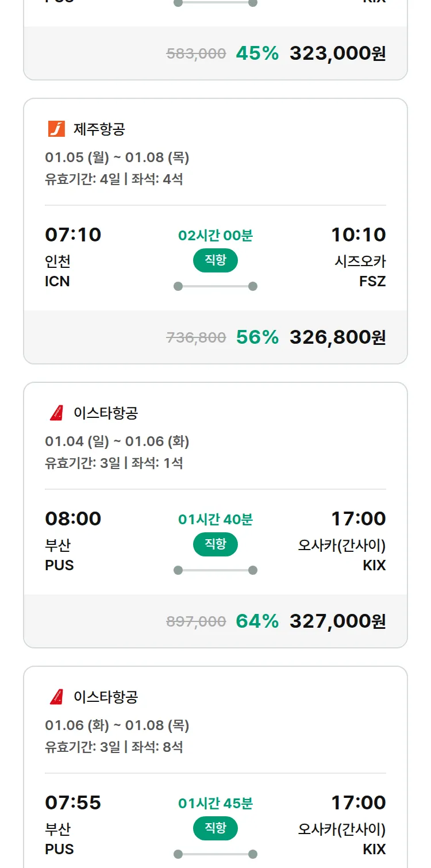The width and height of the screenshot is (431, 868).
Task: Click the 56% discount label
Action: tap(257, 337)
